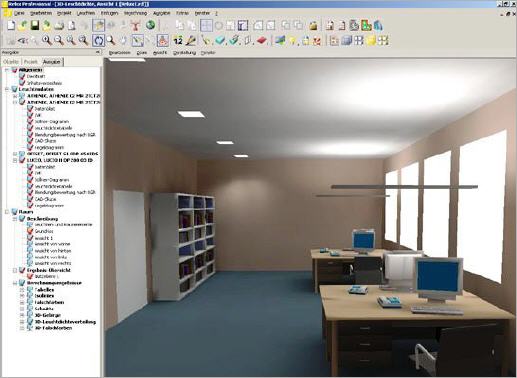Click the green Save disk icon
The width and height of the screenshot is (517, 378).
pyautogui.click(x=35, y=25)
